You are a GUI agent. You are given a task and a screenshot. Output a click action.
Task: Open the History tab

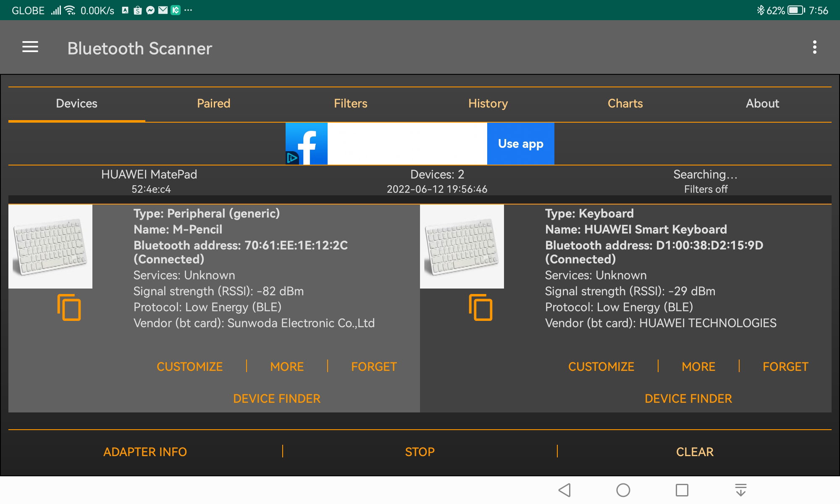pyautogui.click(x=488, y=104)
